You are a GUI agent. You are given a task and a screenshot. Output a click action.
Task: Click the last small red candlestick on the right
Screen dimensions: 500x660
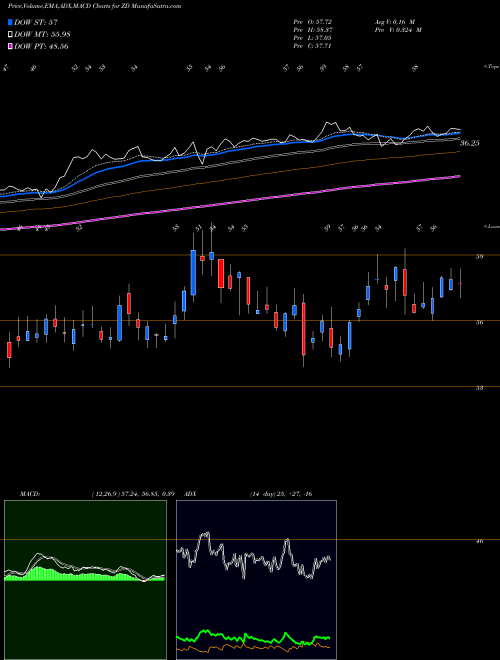(x=460, y=283)
